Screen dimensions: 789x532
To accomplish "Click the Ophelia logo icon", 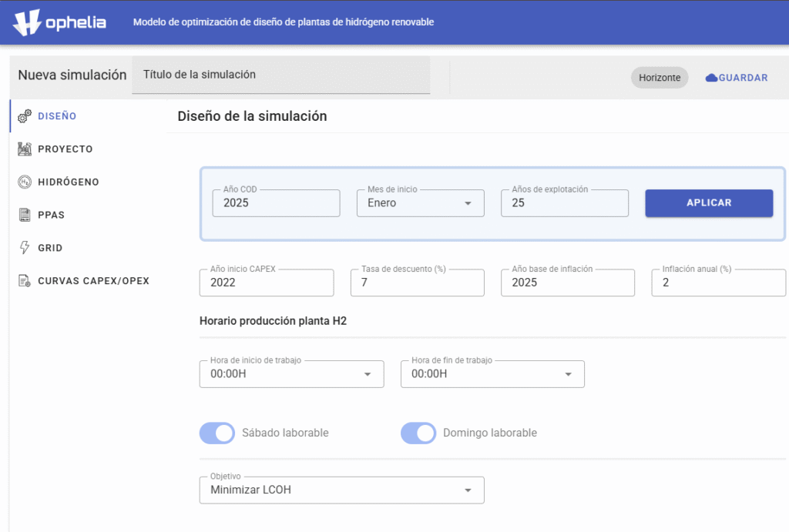I will tap(27, 22).
